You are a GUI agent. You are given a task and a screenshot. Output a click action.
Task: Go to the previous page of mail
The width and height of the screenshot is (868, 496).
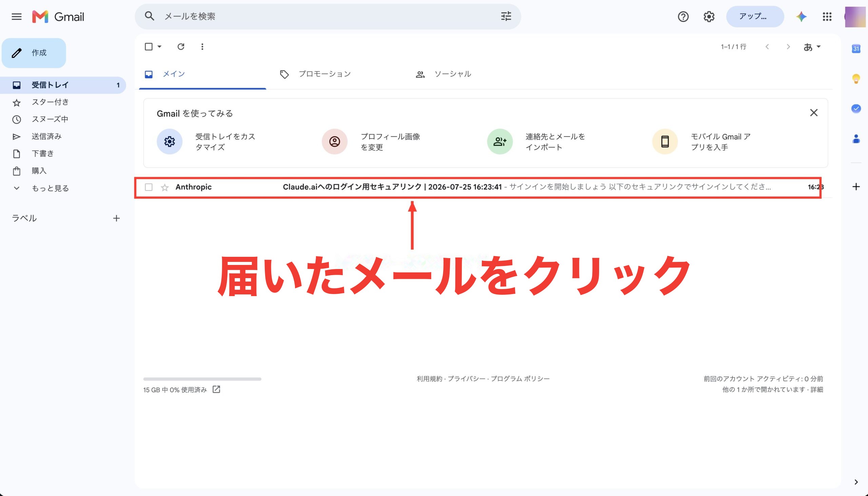coord(767,47)
